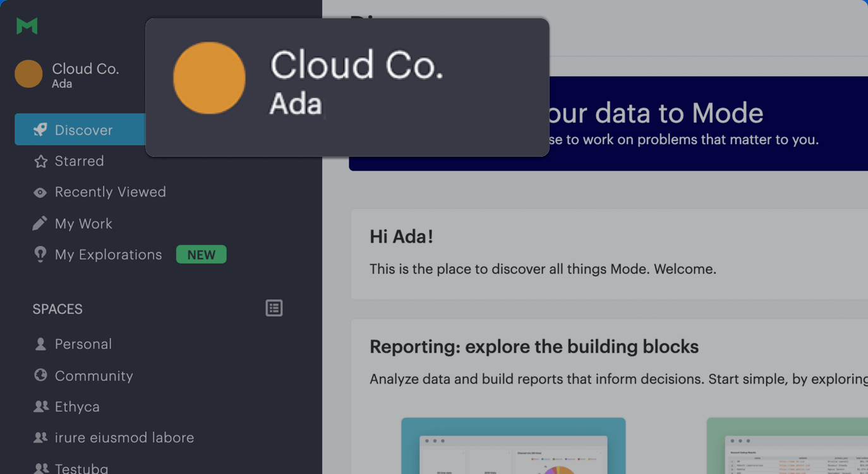Click the green NEW badge
Screen dimensions: 868x474
coord(201,255)
